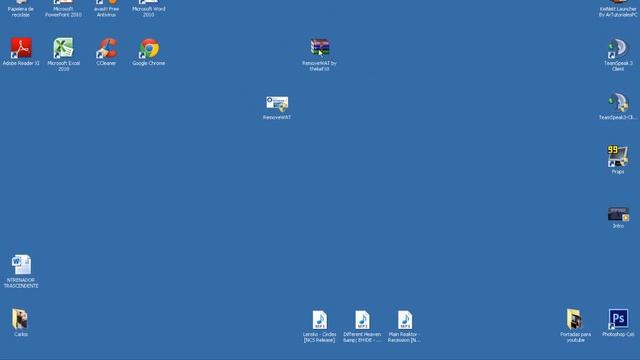Open the Google Chrome shortcut
This screenshot has width=640, height=360.
click(x=149, y=48)
